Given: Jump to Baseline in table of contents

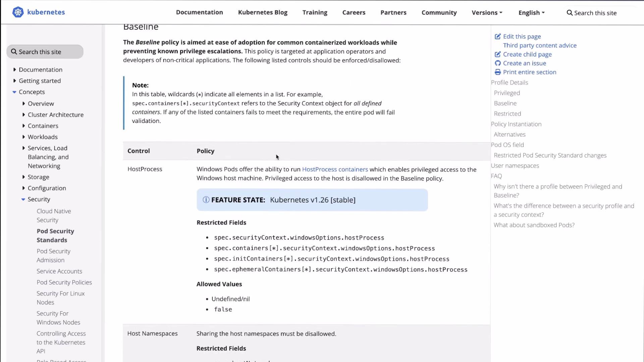Looking at the screenshot, I should (505, 103).
